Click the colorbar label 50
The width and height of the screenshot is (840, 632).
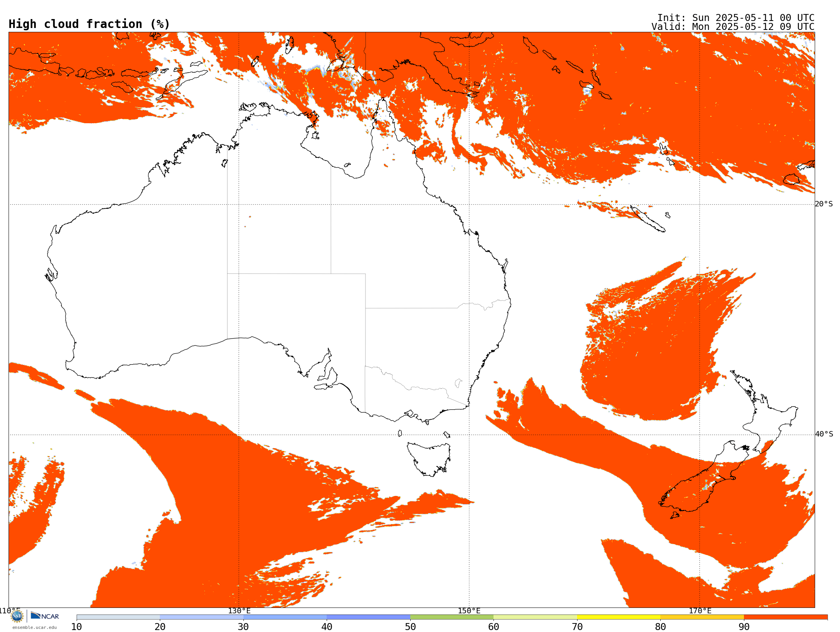410,627
